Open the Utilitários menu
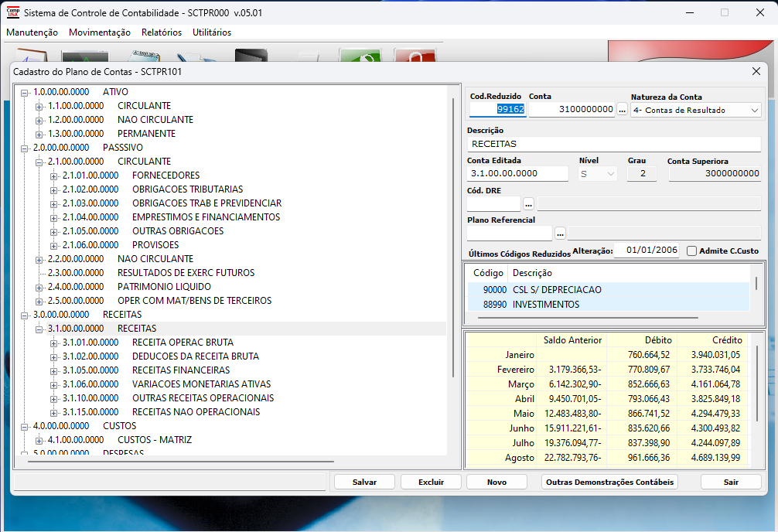 pyautogui.click(x=212, y=32)
